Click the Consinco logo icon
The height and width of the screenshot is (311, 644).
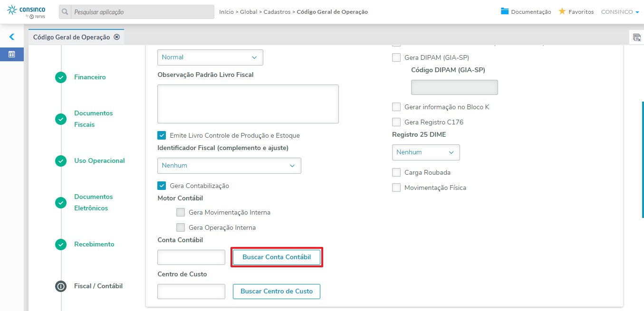click(13, 11)
